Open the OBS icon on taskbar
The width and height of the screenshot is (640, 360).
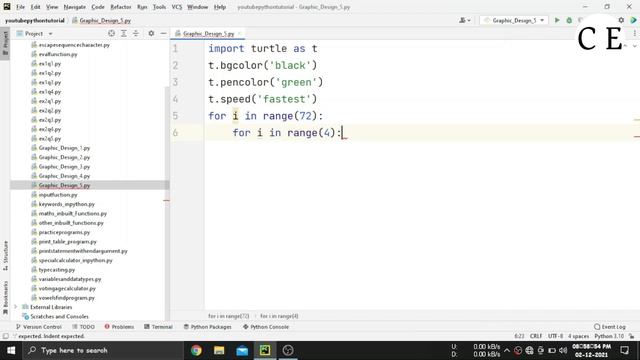tap(288, 350)
